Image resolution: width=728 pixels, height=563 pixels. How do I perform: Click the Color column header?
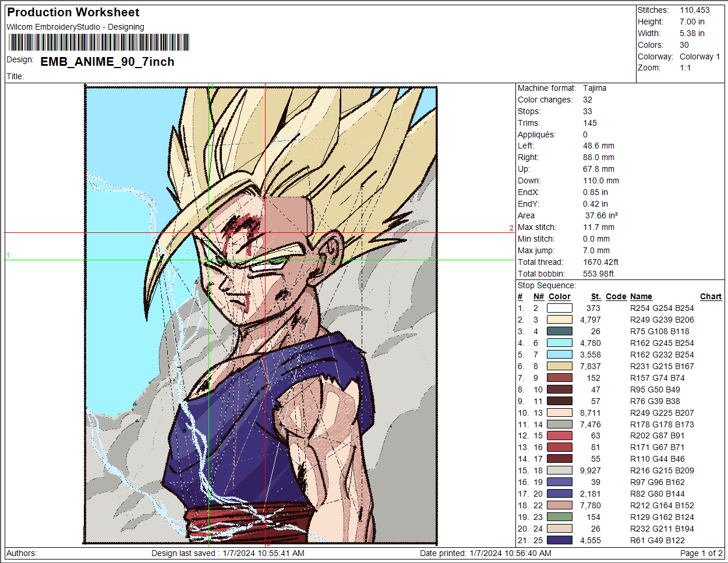559,296
